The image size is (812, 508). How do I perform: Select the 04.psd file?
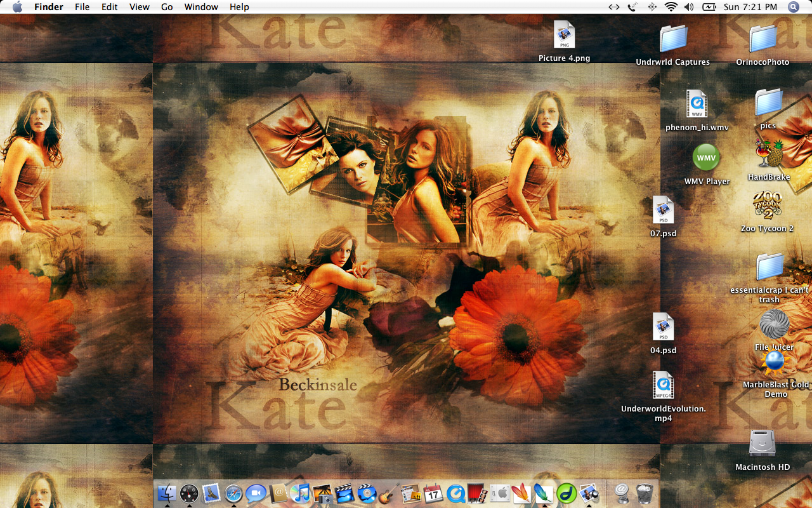[x=663, y=328]
